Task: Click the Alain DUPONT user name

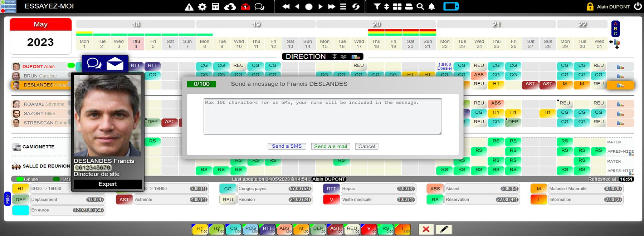Action: pos(613,6)
